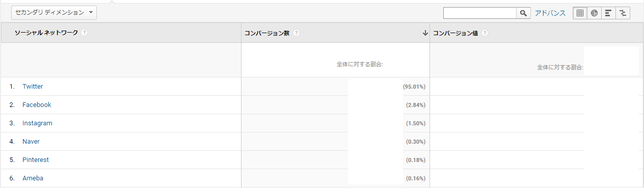644x188 pixels.
Task: Click into the table search field
Action: point(480,13)
